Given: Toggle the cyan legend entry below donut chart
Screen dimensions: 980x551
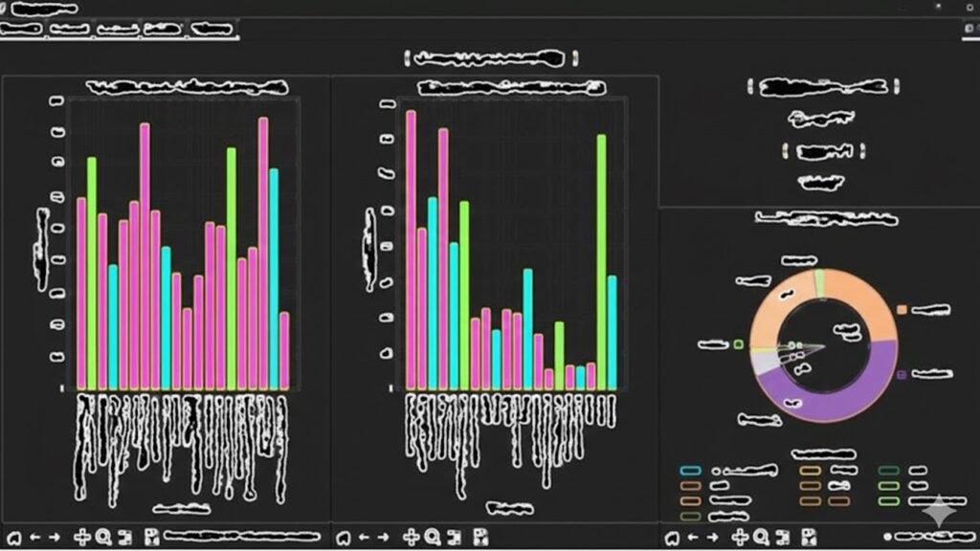Looking at the screenshot, I should (691, 471).
